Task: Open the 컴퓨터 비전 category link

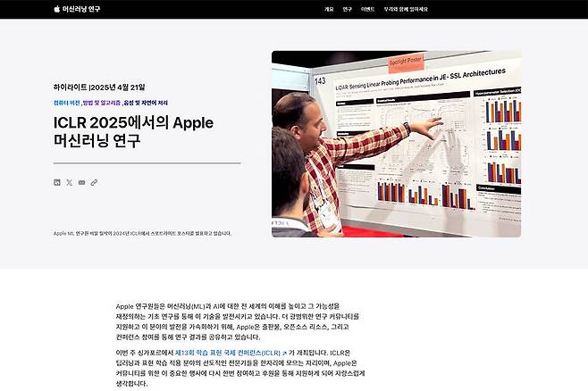Action: [67, 103]
